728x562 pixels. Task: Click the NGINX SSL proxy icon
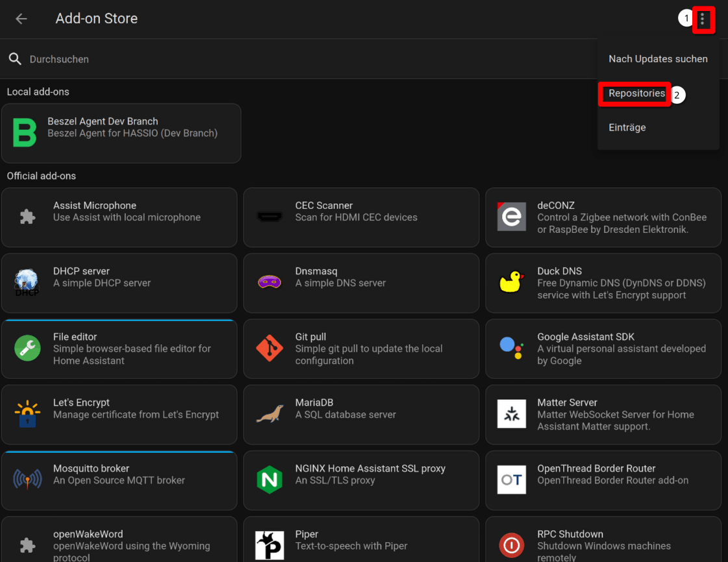[268, 480]
